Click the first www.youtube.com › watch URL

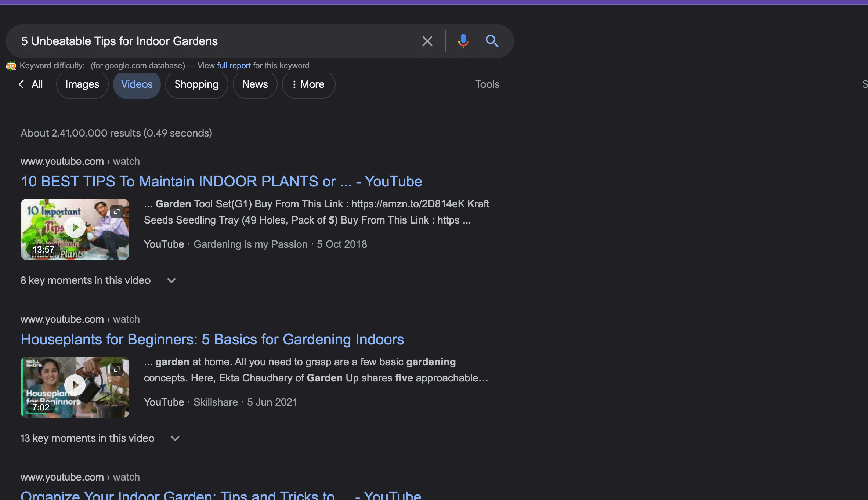pos(80,162)
